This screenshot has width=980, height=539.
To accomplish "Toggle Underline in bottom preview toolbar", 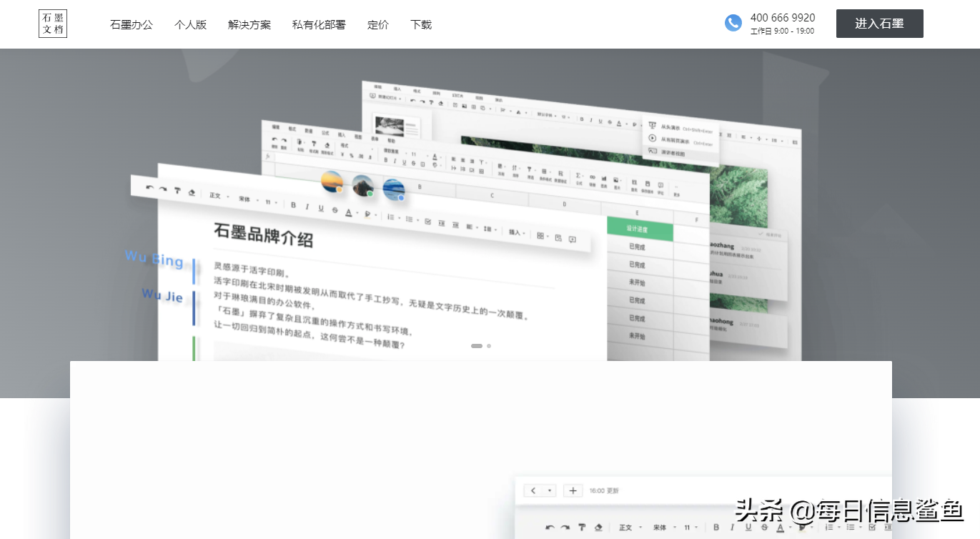I will tap(748, 528).
